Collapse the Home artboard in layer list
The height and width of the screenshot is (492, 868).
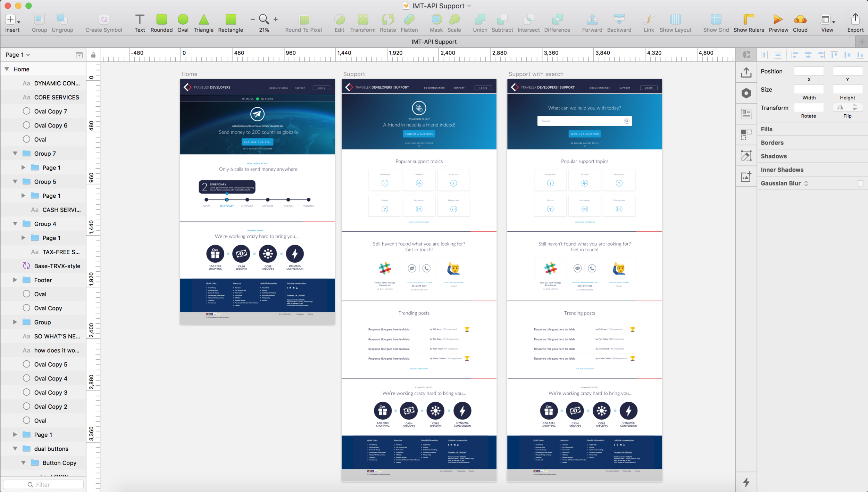[7, 69]
